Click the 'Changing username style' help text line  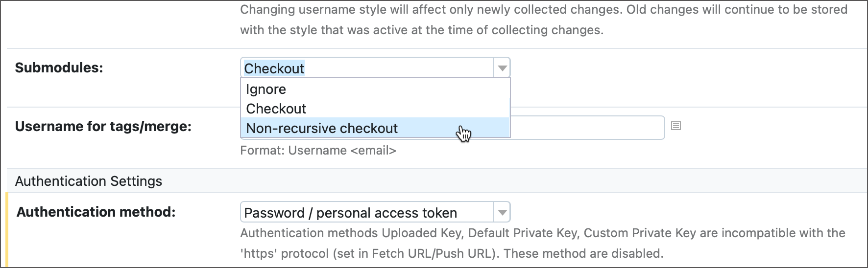pyautogui.click(x=543, y=10)
